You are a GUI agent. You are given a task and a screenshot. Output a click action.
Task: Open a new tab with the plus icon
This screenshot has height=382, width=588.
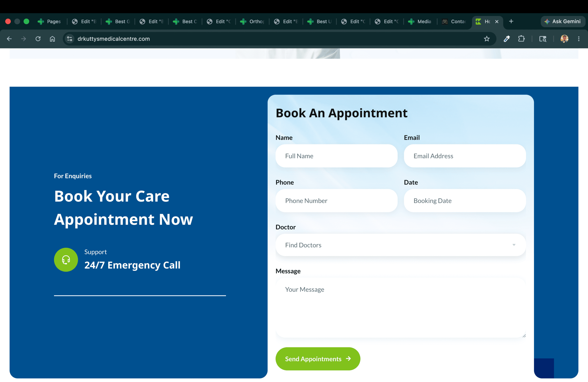[x=511, y=22]
